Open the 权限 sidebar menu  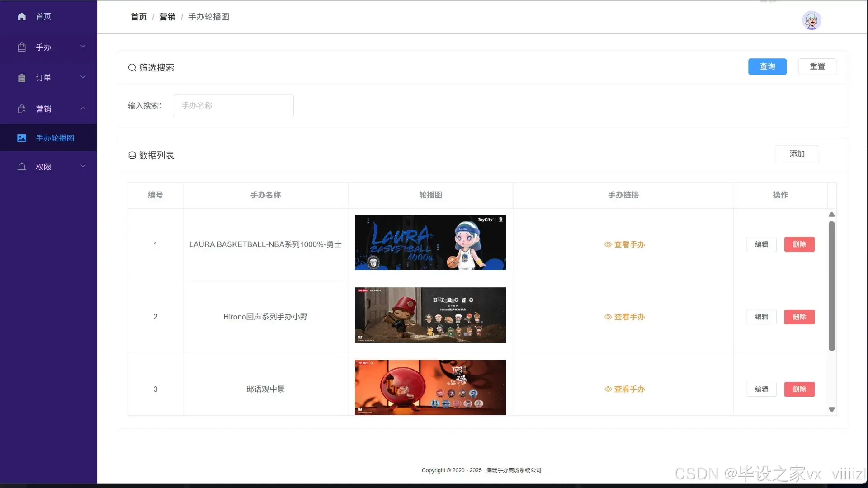(x=48, y=167)
